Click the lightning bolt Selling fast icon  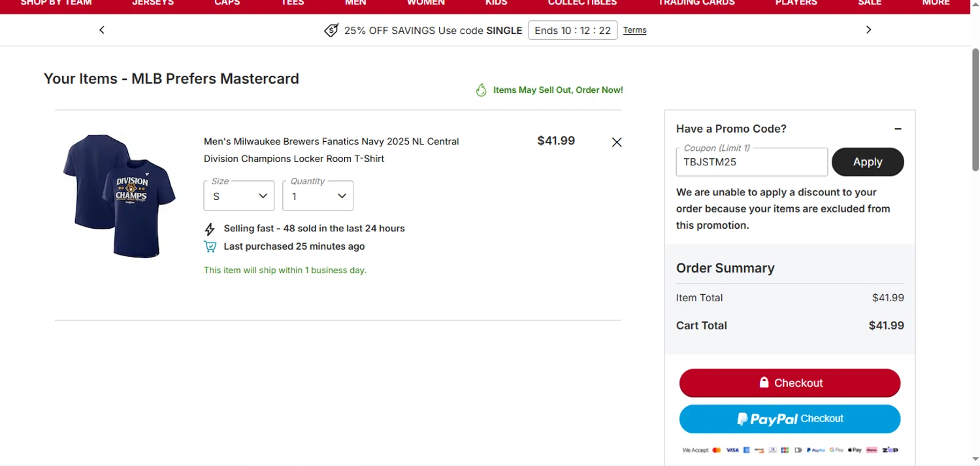pos(210,229)
